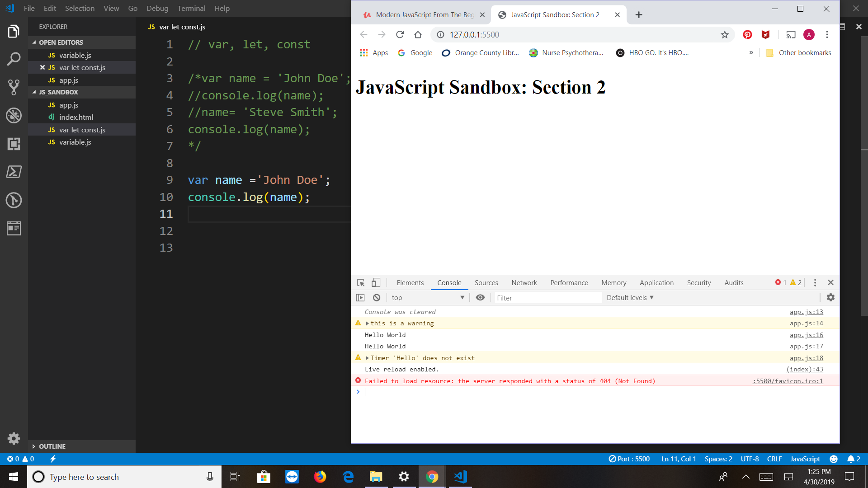This screenshot has width=868, height=488.
Task: Switch to the Network tab in DevTools
Action: point(524,282)
